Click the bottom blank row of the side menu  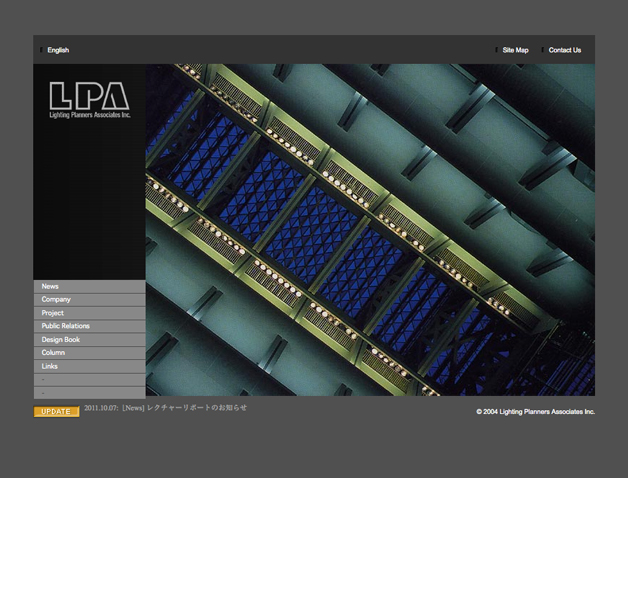(x=89, y=392)
